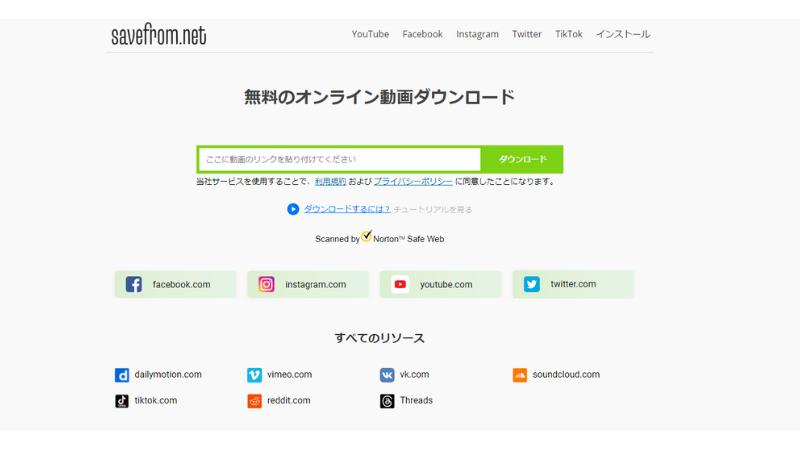Open the twitter.com card label

[573, 284]
